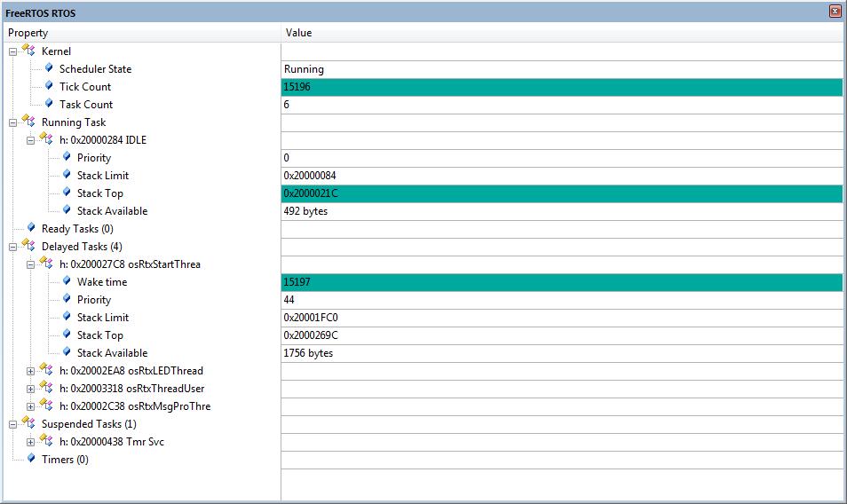Click the osRtxLEDThread task icon

pos(46,369)
